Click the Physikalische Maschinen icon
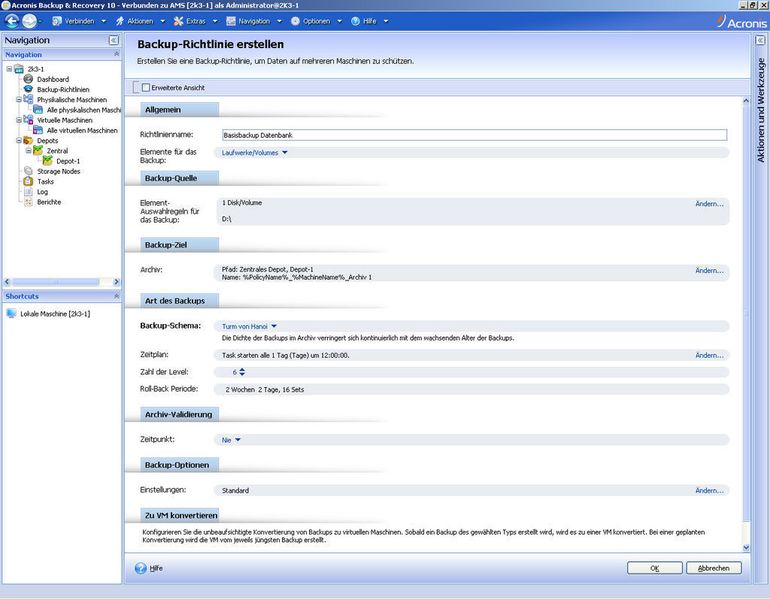Image resolution: width=770 pixels, height=600 pixels. 28,100
